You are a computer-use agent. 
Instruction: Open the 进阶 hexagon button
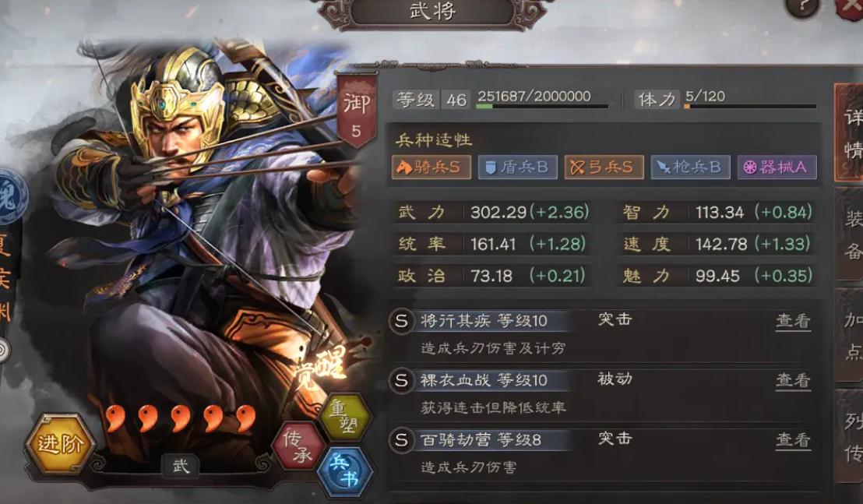pyautogui.click(x=59, y=443)
